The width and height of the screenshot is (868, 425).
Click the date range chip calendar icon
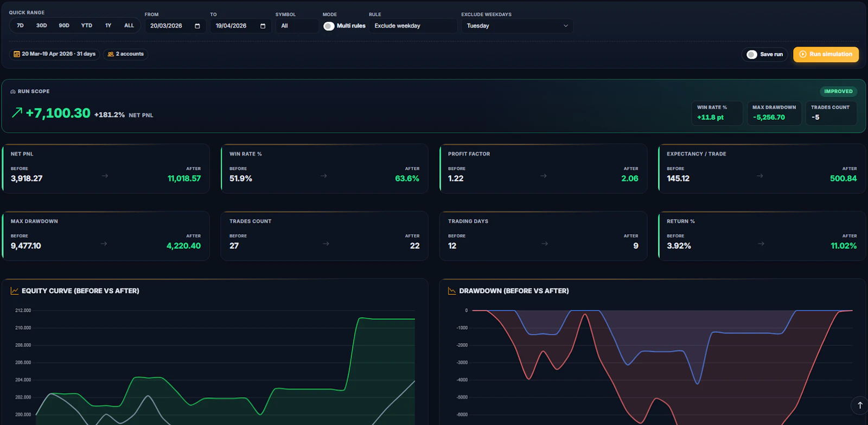pyautogui.click(x=17, y=54)
